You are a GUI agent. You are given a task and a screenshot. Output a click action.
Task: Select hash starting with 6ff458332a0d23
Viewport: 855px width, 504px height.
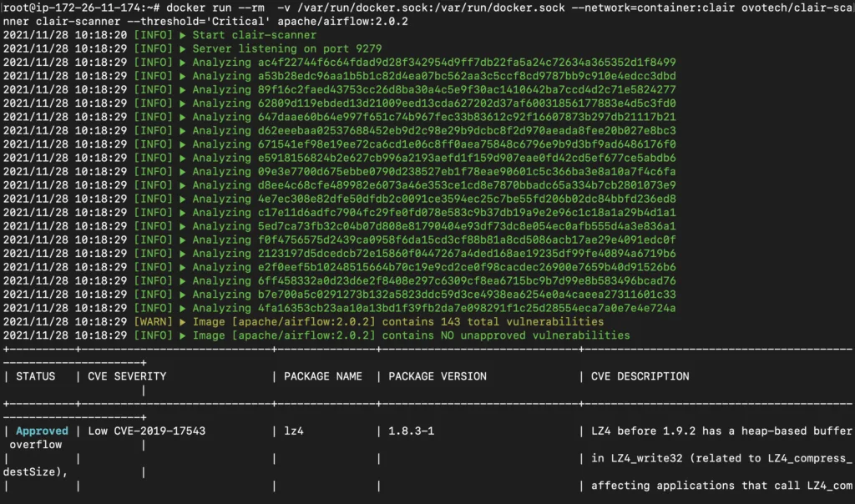pos(467,280)
